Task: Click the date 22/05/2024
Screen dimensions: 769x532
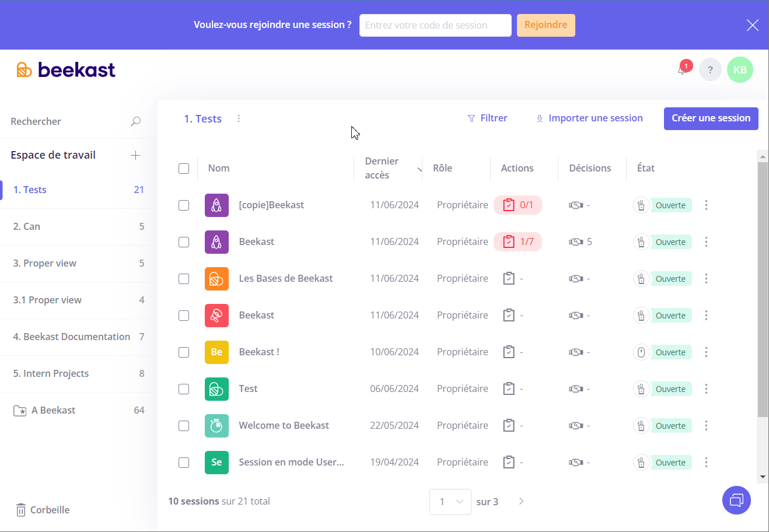Action: [394, 426]
